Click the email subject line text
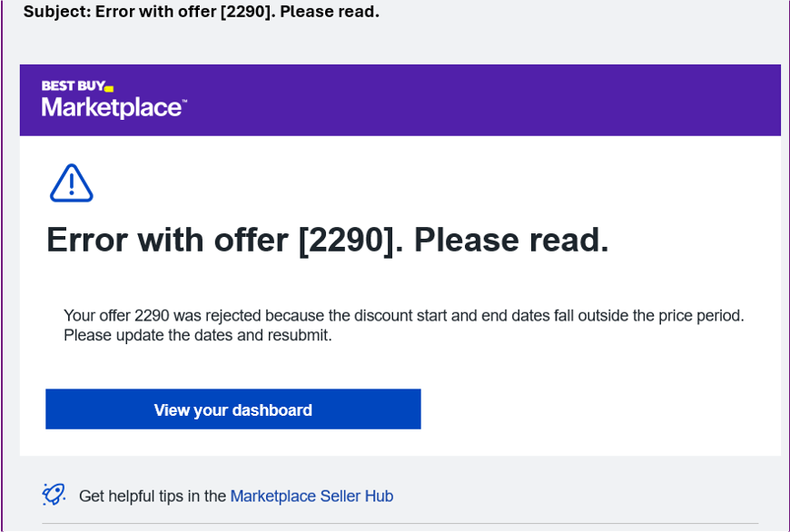 click(202, 11)
